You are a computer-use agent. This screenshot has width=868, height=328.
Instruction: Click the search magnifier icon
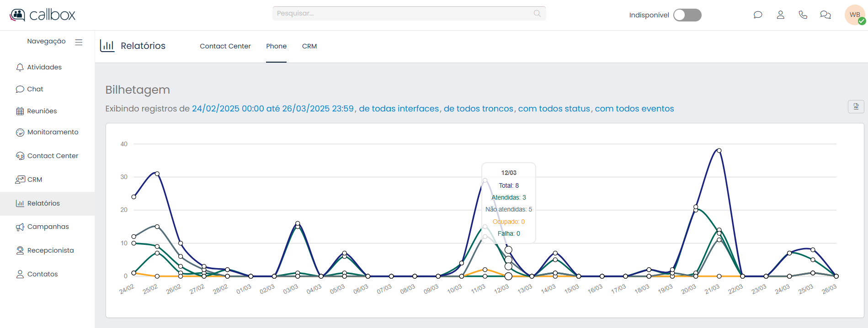click(537, 13)
